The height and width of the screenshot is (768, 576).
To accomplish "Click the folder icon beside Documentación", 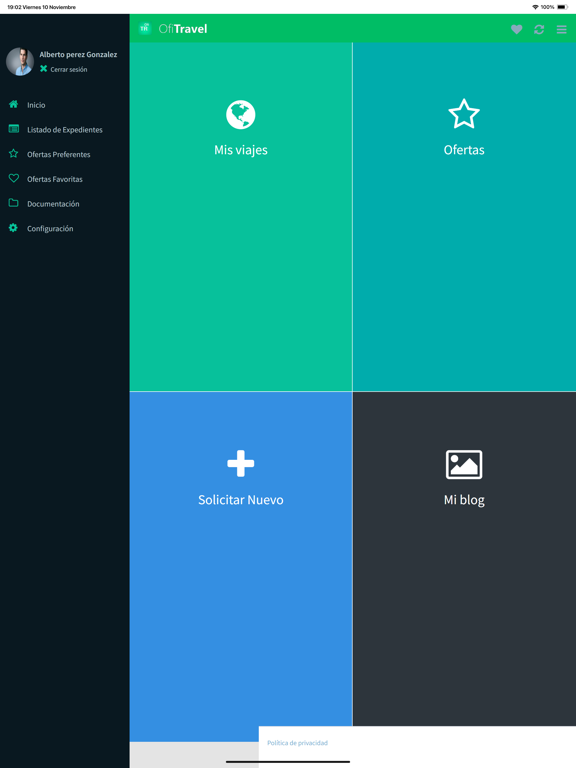I will [x=14, y=203].
